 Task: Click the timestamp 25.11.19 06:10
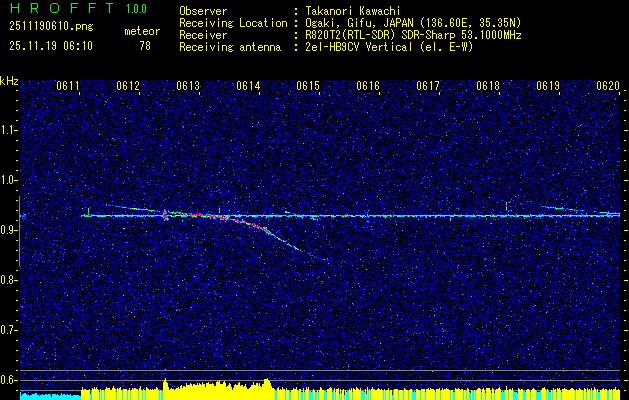51,46
